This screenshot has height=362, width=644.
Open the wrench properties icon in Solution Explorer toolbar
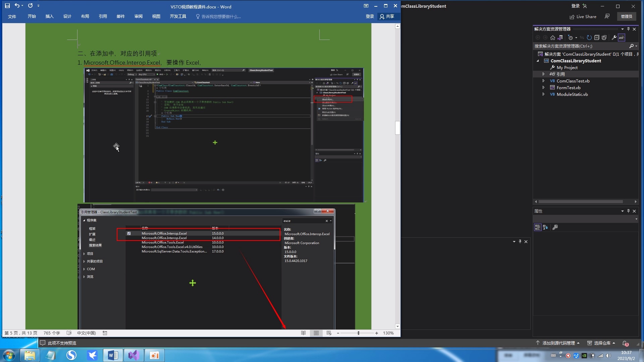click(x=614, y=38)
